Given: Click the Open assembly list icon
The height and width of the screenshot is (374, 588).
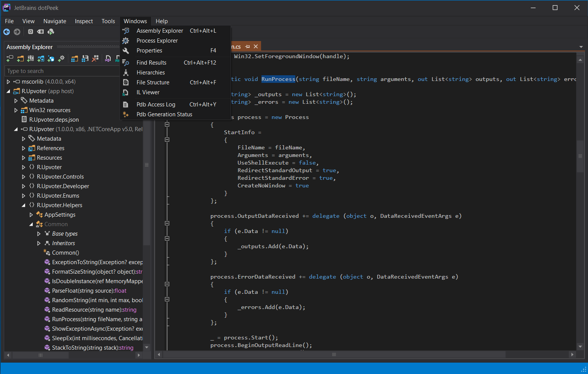Looking at the screenshot, I should 75,59.
